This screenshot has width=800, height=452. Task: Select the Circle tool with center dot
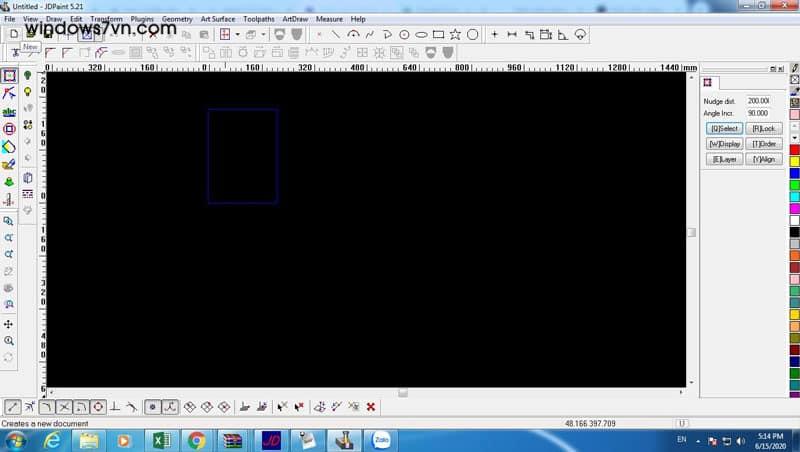[x=404, y=35]
